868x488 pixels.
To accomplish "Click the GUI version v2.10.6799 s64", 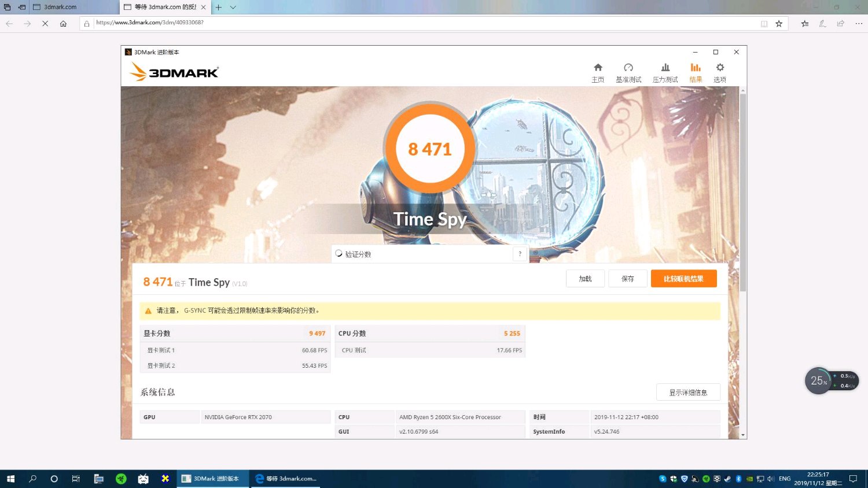I will click(418, 432).
